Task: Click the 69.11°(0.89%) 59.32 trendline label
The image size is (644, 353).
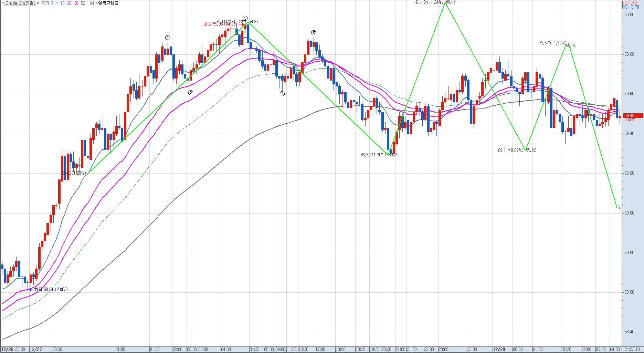Action: point(517,150)
